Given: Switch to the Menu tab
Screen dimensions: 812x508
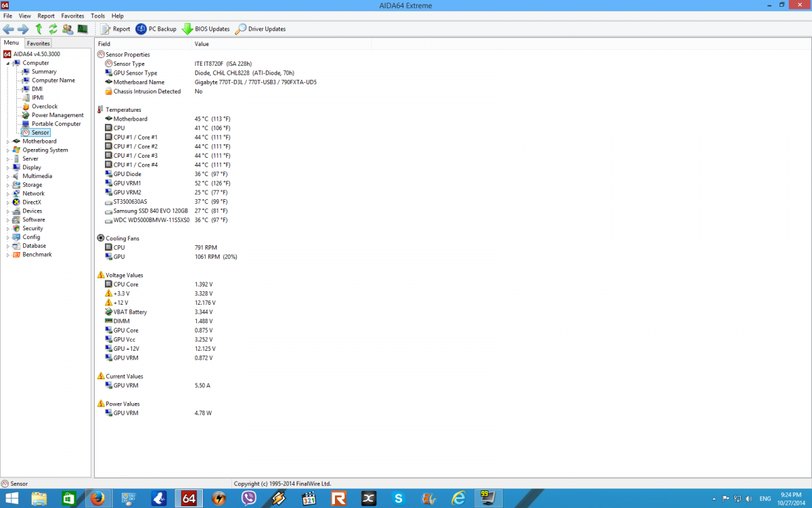Looking at the screenshot, I should (x=12, y=43).
